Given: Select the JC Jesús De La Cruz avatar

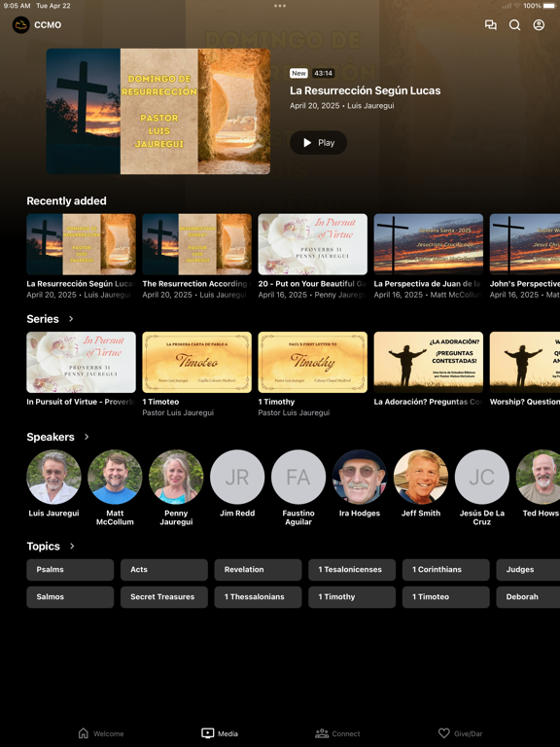Looking at the screenshot, I should coord(482,477).
